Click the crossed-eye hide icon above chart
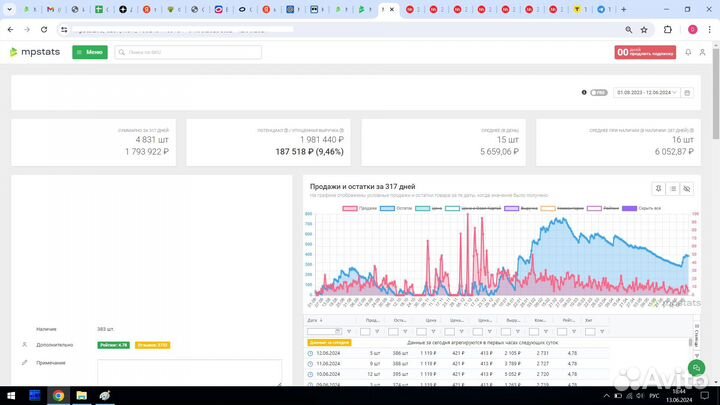The image size is (720, 405). [688, 188]
